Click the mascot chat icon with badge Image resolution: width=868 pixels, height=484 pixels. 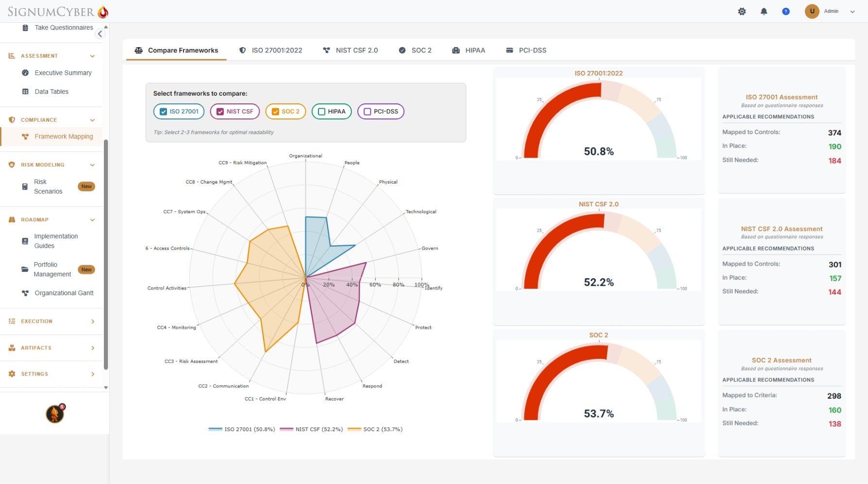[55, 414]
